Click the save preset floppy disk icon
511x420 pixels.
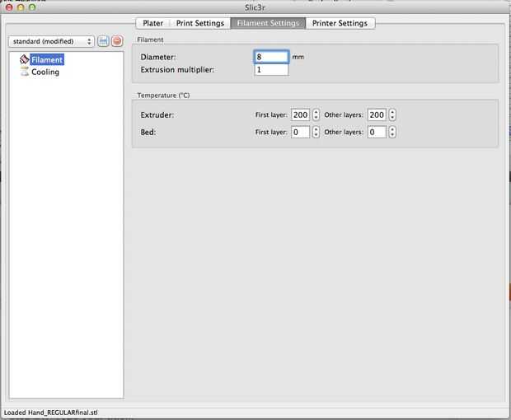tap(103, 41)
